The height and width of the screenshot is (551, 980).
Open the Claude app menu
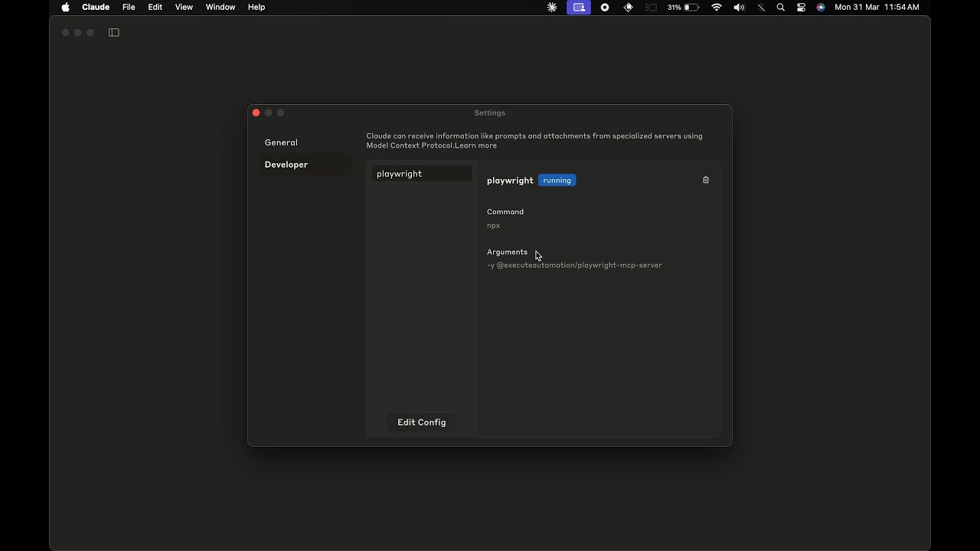[96, 7]
